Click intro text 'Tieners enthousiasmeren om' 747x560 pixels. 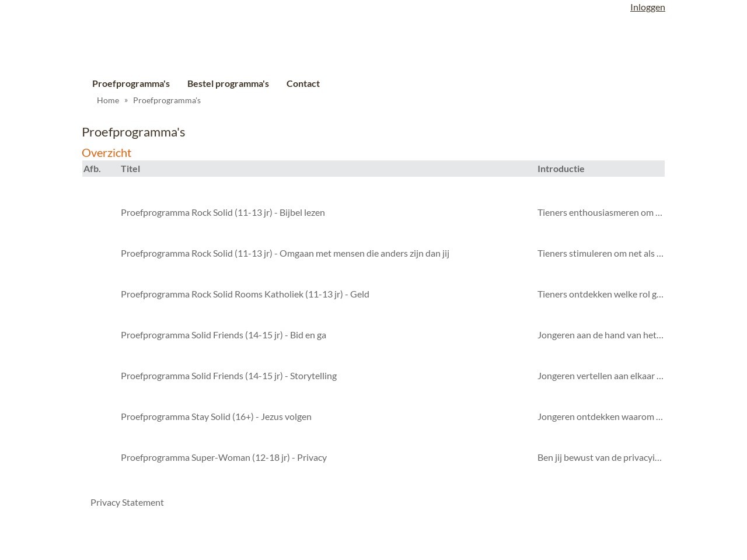pyautogui.click(x=599, y=212)
